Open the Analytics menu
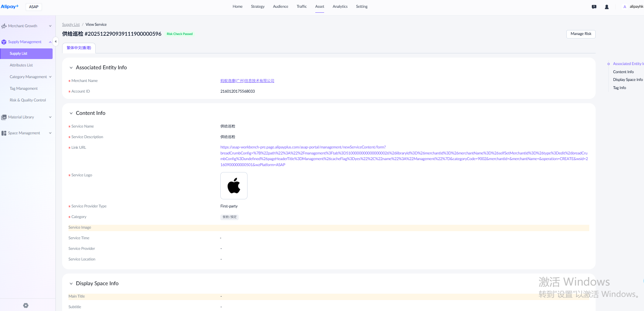This screenshot has height=311, width=644. (x=340, y=7)
